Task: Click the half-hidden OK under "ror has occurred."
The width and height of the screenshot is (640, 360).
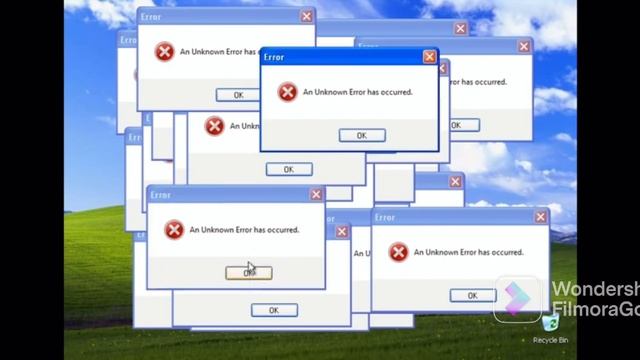Action: (x=464, y=125)
